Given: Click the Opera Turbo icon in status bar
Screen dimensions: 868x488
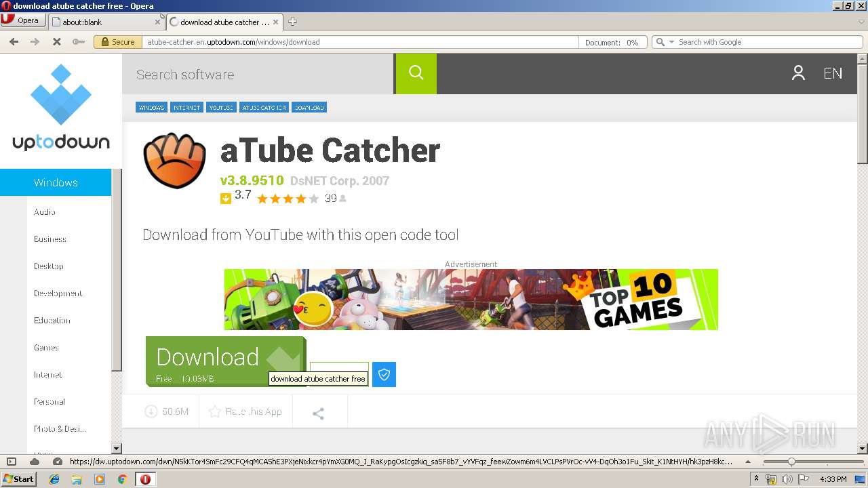Looking at the screenshot, I should (x=57, y=462).
